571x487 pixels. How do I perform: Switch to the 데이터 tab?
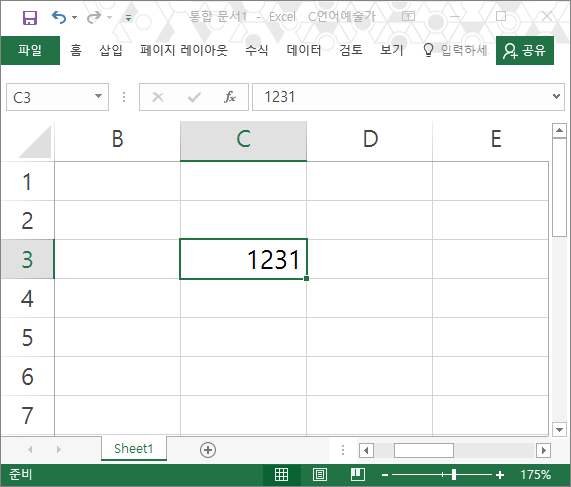[304, 50]
